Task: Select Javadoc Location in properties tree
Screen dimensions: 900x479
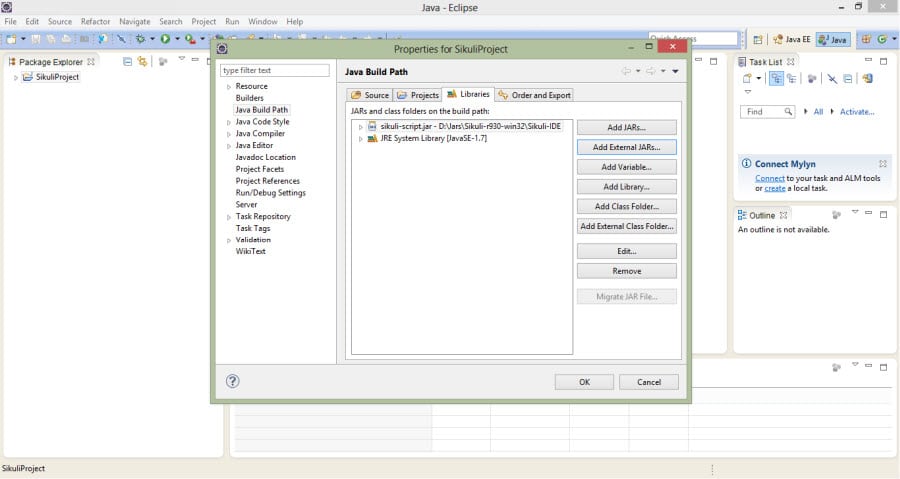Action: click(x=266, y=157)
